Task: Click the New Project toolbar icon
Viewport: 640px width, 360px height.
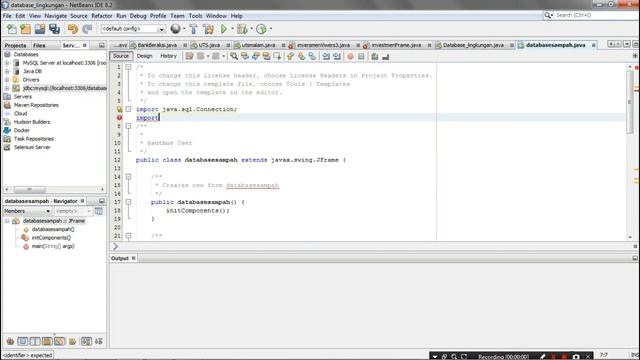Action: coord(25,29)
